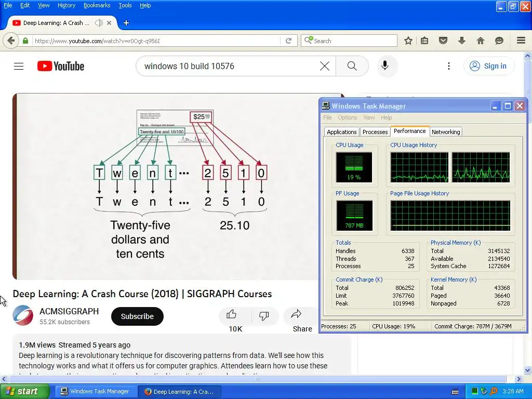Select the Task Manager Performance tab
Image resolution: width=532 pixels, height=399 pixels.
tap(409, 131)
